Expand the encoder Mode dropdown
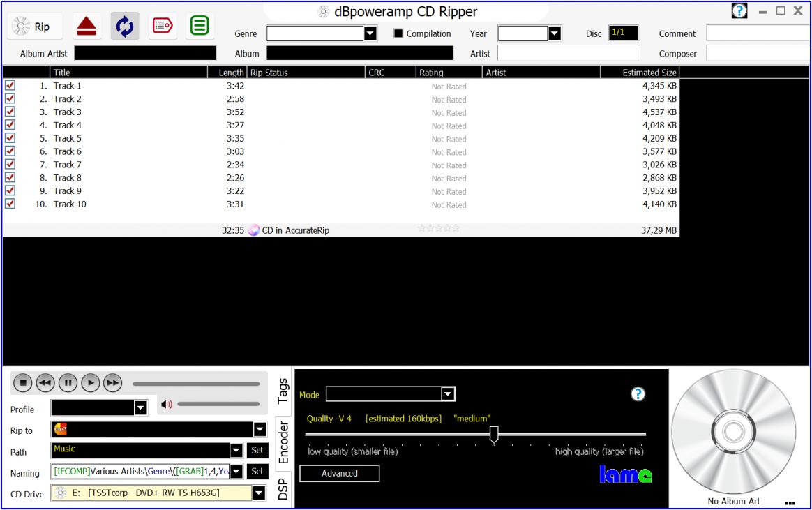The height and width of the screenshot is (510, 812). pyautogui.click(x=448, y=395)
